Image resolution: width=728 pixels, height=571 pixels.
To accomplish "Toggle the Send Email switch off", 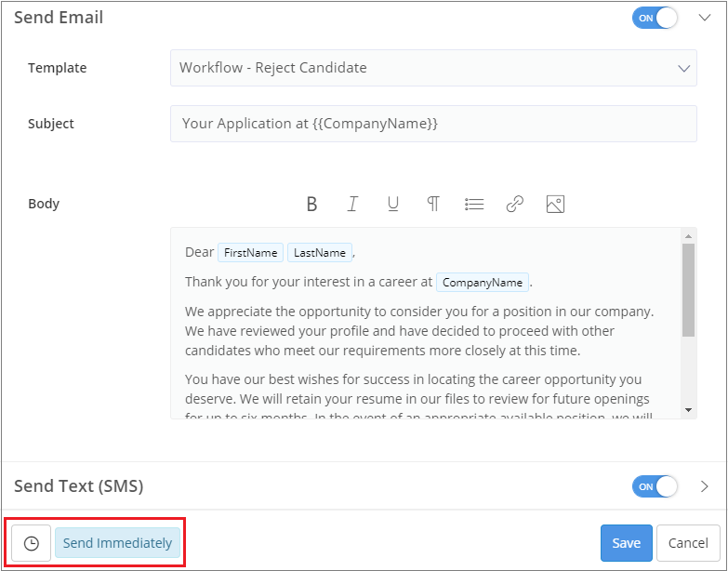I will click(655, 18).
